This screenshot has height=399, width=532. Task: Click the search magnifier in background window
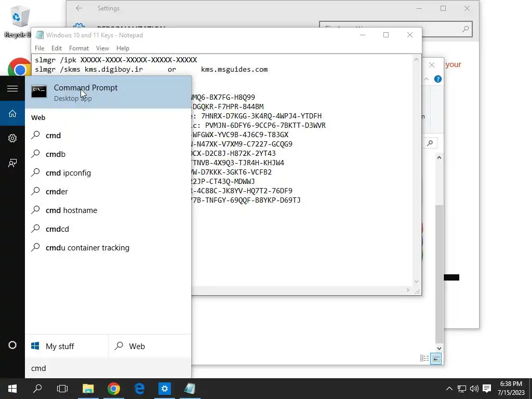tap(430, 143)
